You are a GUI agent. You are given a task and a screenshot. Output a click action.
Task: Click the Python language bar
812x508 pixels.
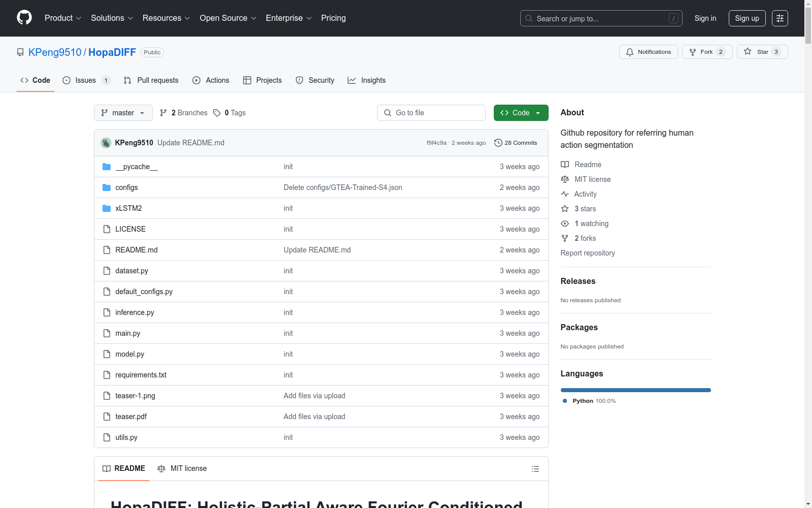click(636, 390)
